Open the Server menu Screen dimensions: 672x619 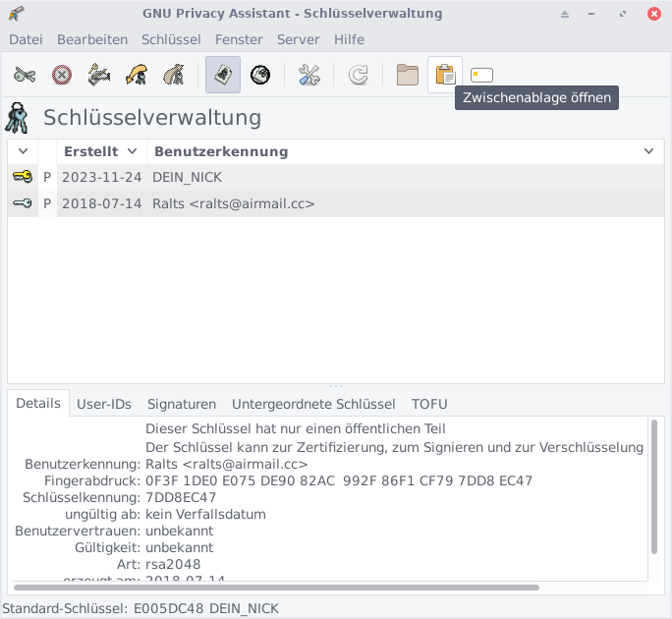click(298, 39)
